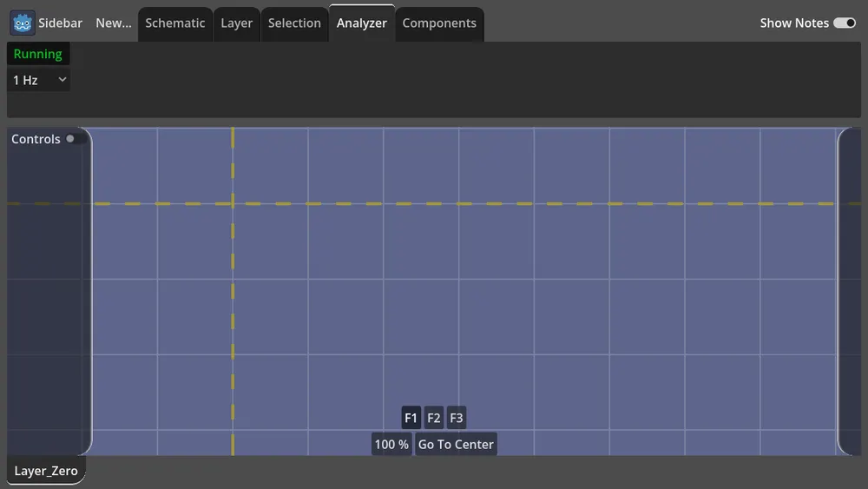Open the 1 Hz frequency dropdown
This screenshot has width=868, height=489.
coord(38,80)
